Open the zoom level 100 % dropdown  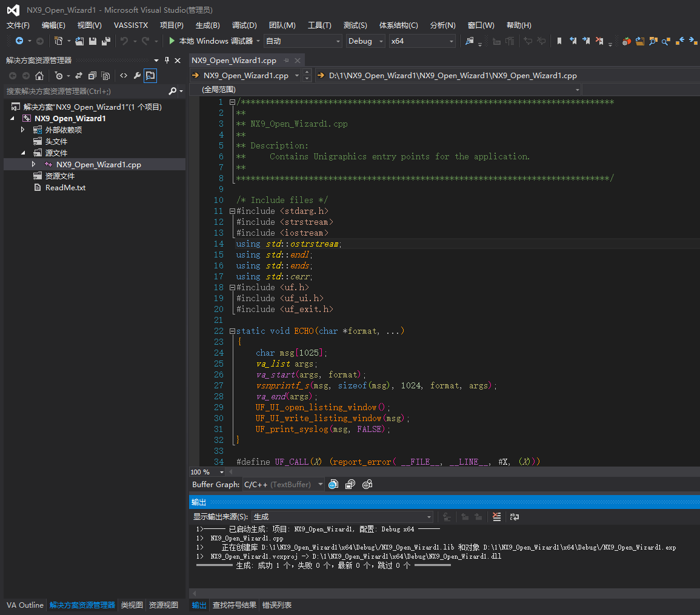207,472
